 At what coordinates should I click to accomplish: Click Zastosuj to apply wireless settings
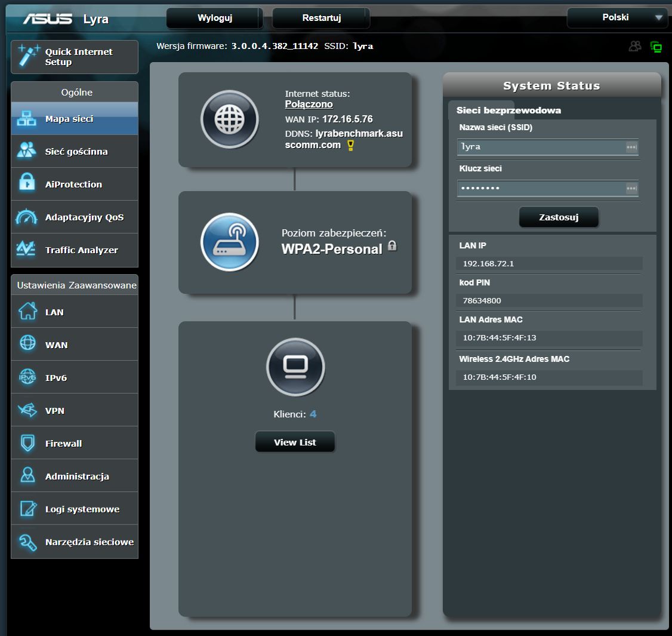[x=559, y=217]
